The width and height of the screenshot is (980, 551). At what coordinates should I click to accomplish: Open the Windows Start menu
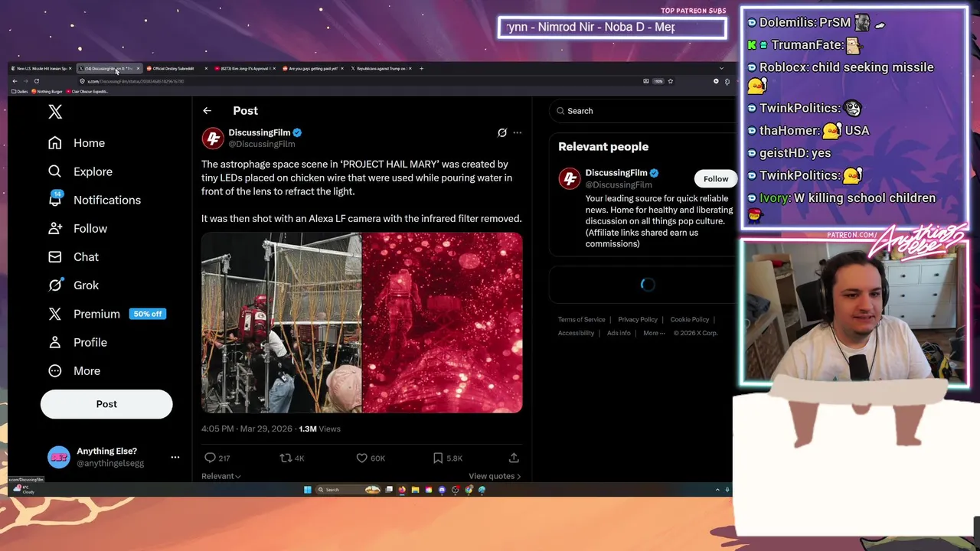click(307, 490)
